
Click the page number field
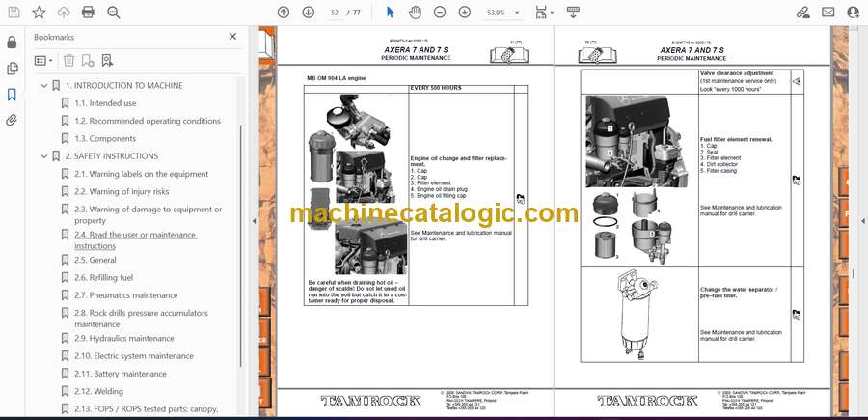click(335, 13)
